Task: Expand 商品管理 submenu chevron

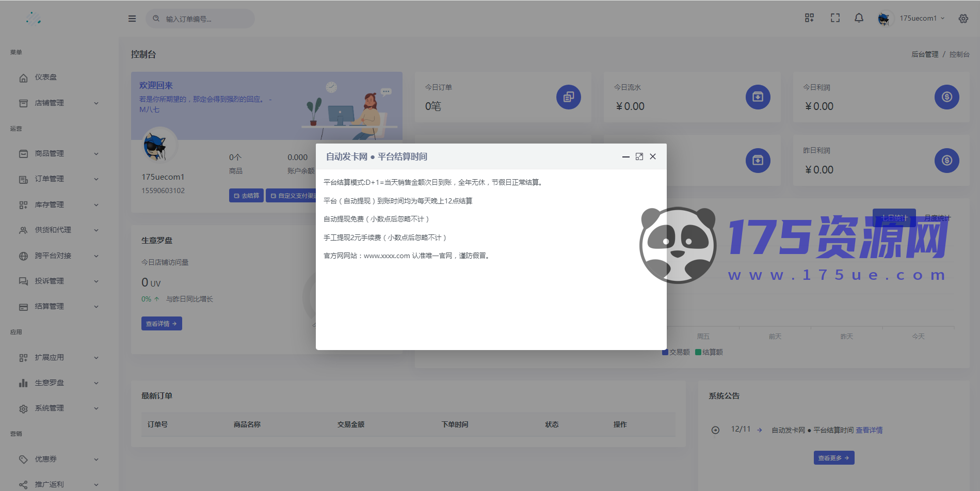Action: [96, 154]
